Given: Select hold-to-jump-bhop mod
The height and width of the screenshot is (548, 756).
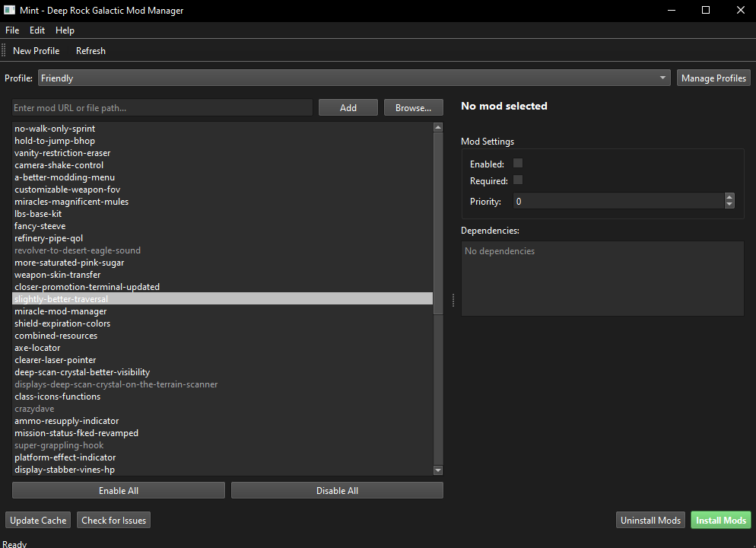Looking at the screenshot, I should coord(222,141).
